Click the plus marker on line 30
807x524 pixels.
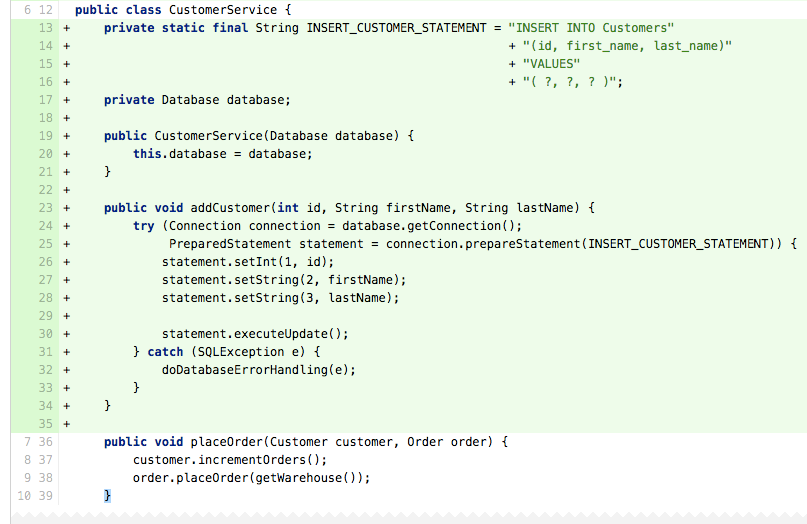pos(66,335)
